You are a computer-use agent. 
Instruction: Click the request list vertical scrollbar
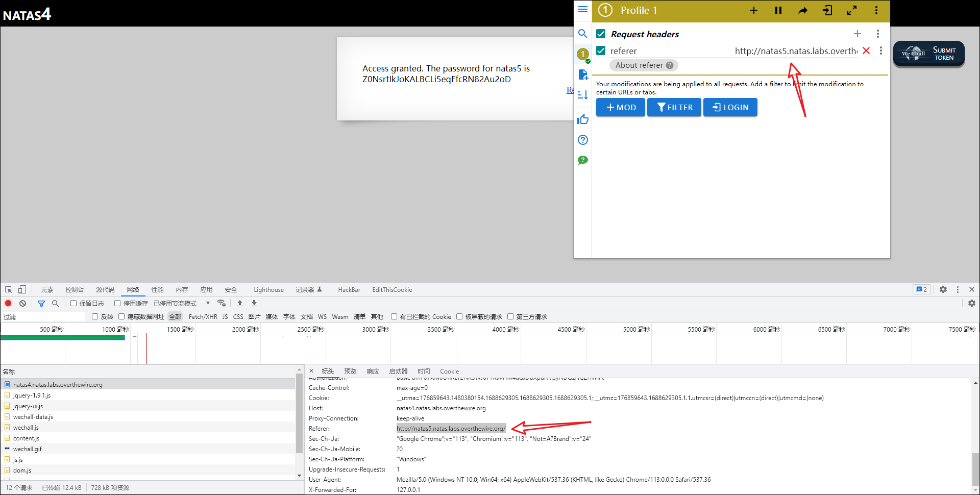(300, 413)
